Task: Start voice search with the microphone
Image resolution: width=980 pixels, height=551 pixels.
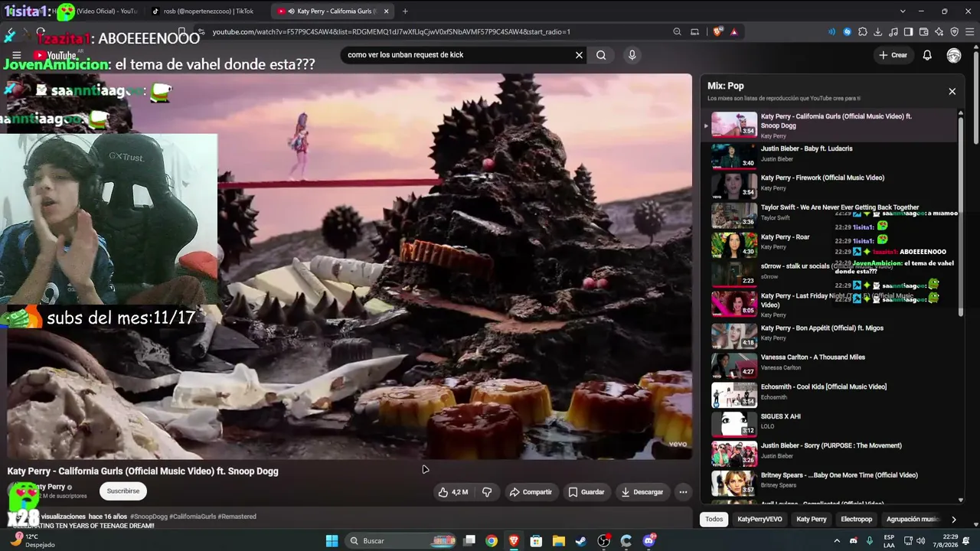Action: click(x=632, y=55)
